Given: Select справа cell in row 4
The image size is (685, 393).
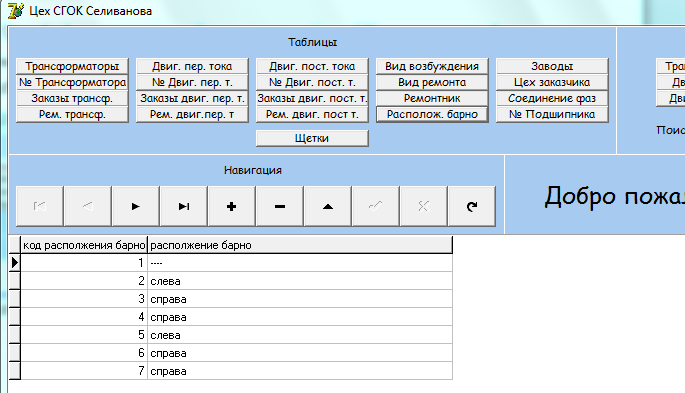Looking at the screenshot, I should [300, 317].
